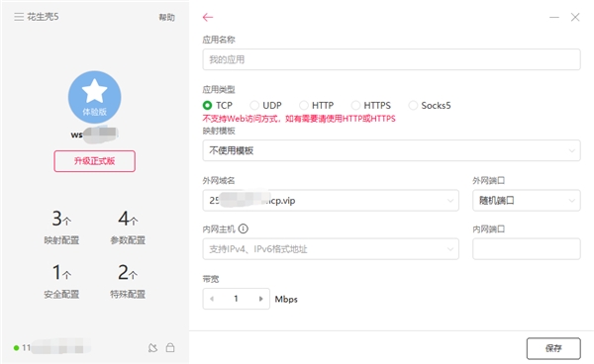594x364 pixels.
Task: Click the star 体验版 avatar
Action: click(94, 97)
